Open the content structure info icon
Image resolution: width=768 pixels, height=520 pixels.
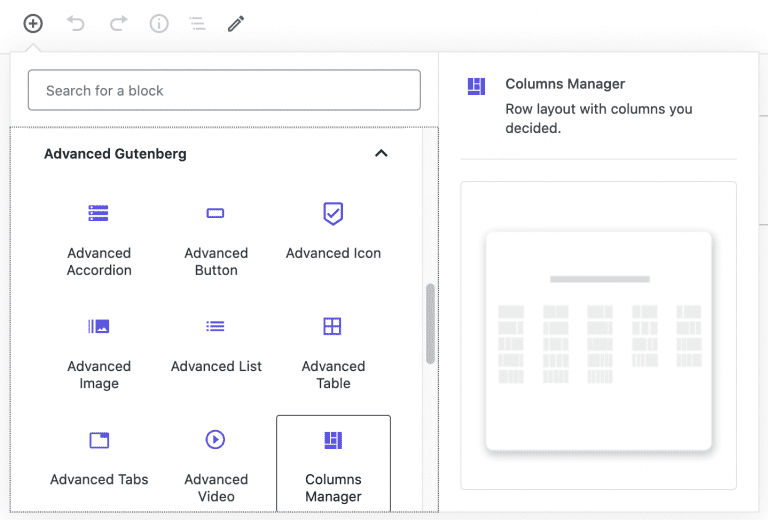click(159, 24)
